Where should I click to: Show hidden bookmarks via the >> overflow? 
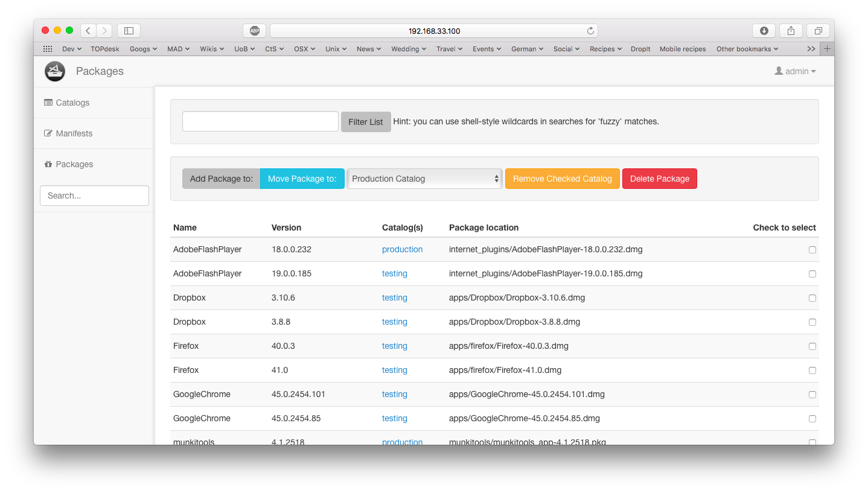pyautogui.click(x=811, y=49)
